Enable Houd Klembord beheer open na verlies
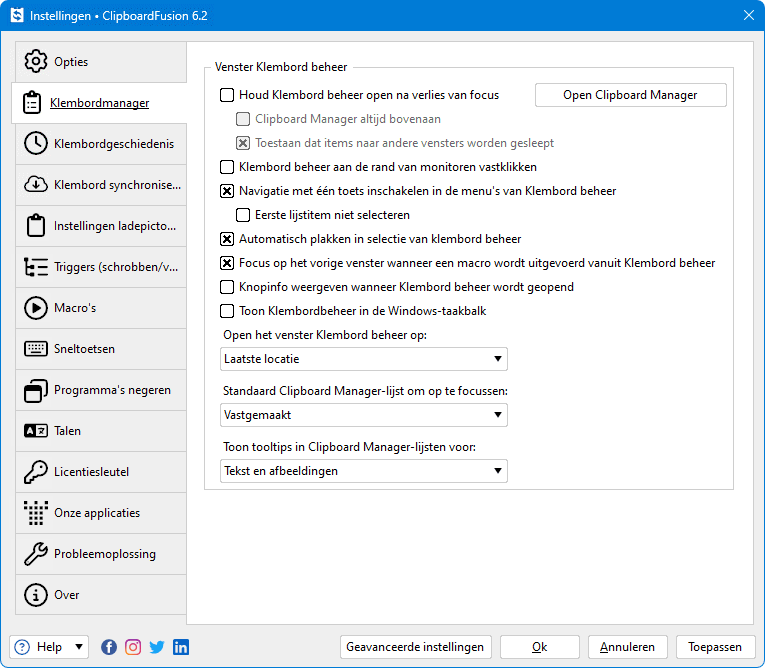Screen dimensions: 765x669 point(227,95)
